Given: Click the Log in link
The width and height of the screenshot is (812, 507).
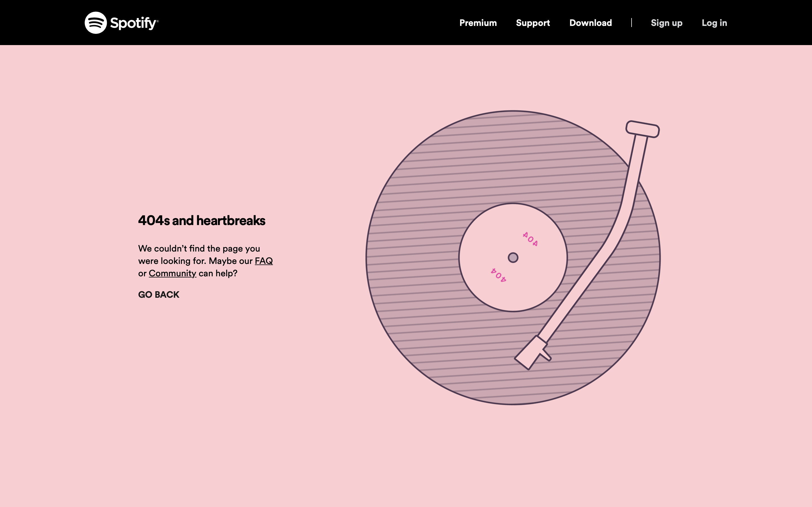Looking at the screenshot, I should tap(715, 23).
